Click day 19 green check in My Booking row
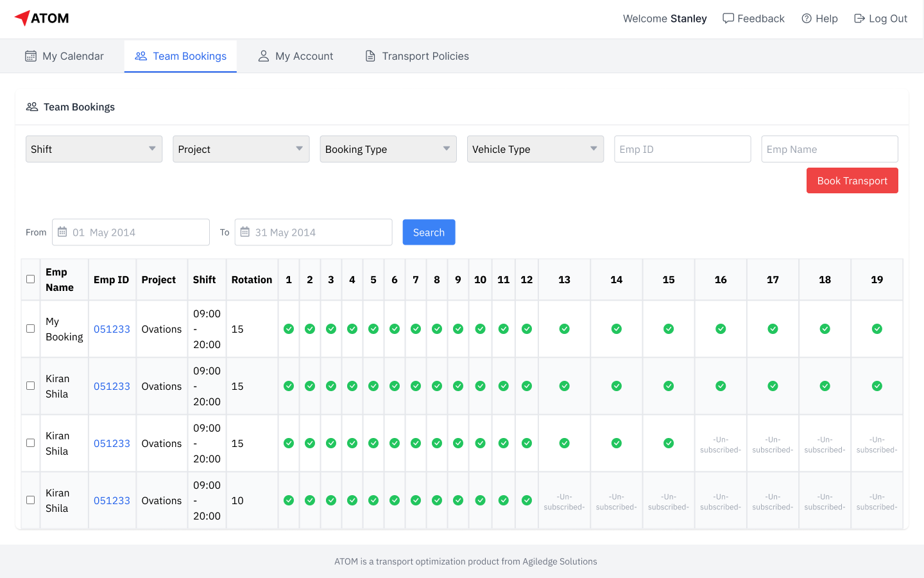 click(x=877, y=329)
